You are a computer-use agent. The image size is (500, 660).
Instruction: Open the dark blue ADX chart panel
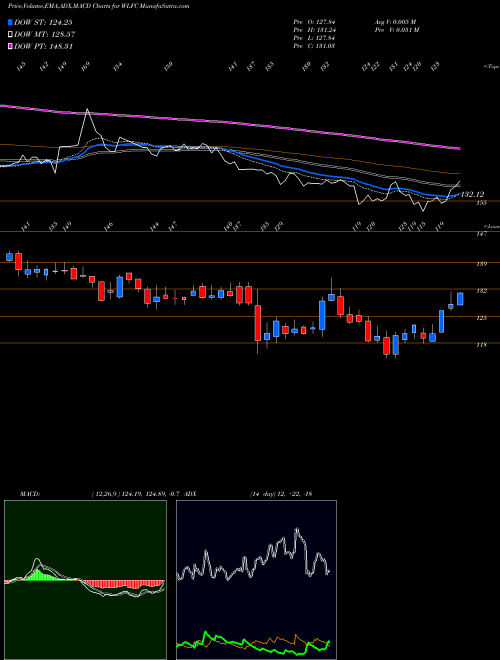click(x=256, y=580)
